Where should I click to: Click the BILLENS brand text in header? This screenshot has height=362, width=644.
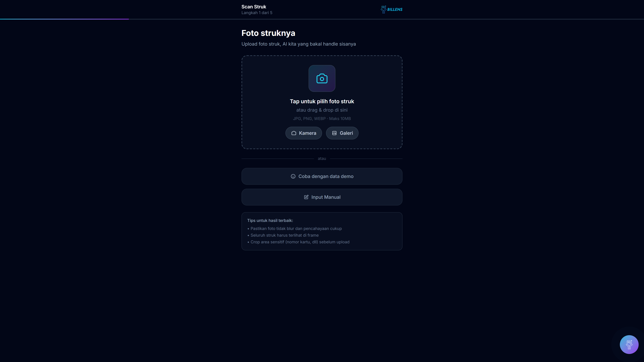click(395, 10)
